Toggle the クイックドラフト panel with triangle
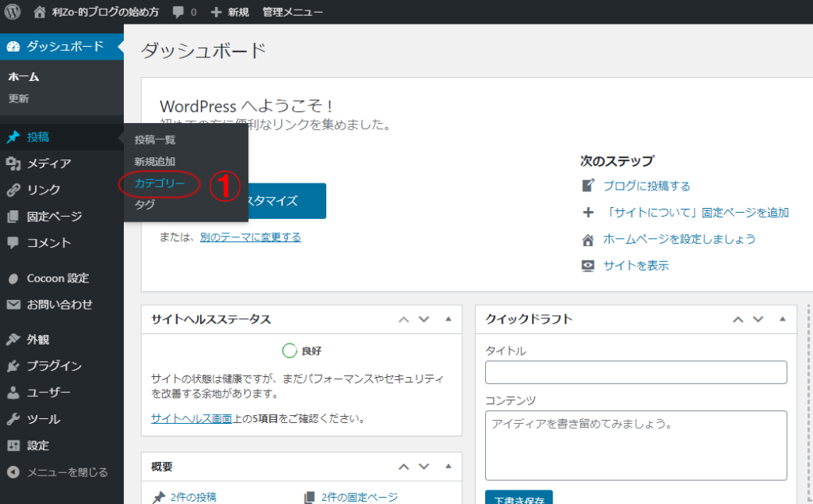813x504 pixels. click(x=782, y=319)
